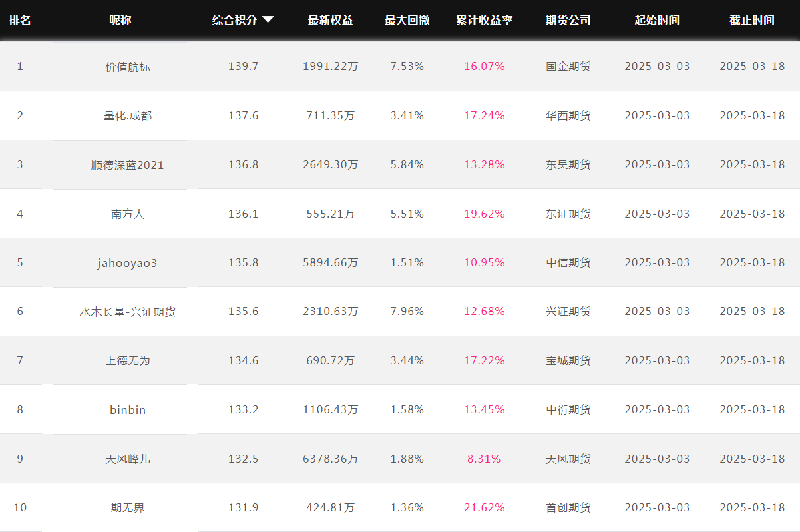Select score value 137.6
800x532 pixels.
[x=243, y=115]
